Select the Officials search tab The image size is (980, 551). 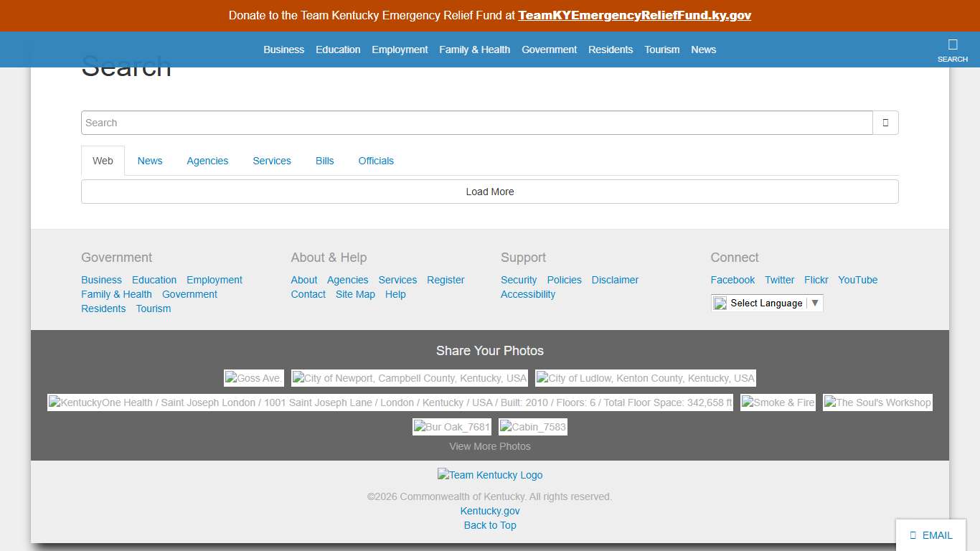[x=376, y=161]
